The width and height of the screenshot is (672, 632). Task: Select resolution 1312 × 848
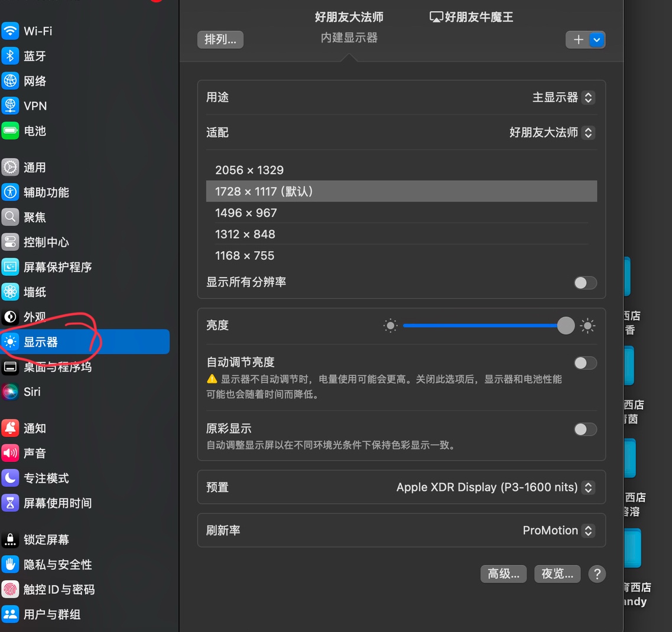(x=401, y=234)
